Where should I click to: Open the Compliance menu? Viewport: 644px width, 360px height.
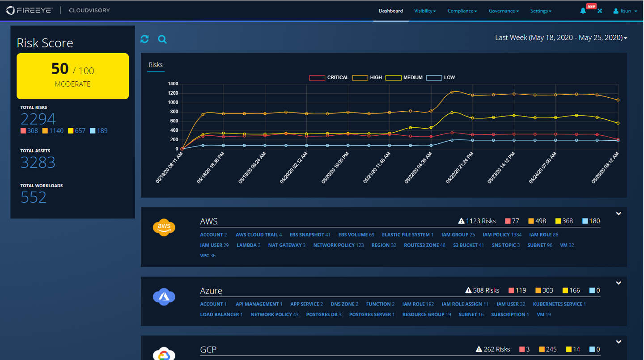click(x=462, y=11)
